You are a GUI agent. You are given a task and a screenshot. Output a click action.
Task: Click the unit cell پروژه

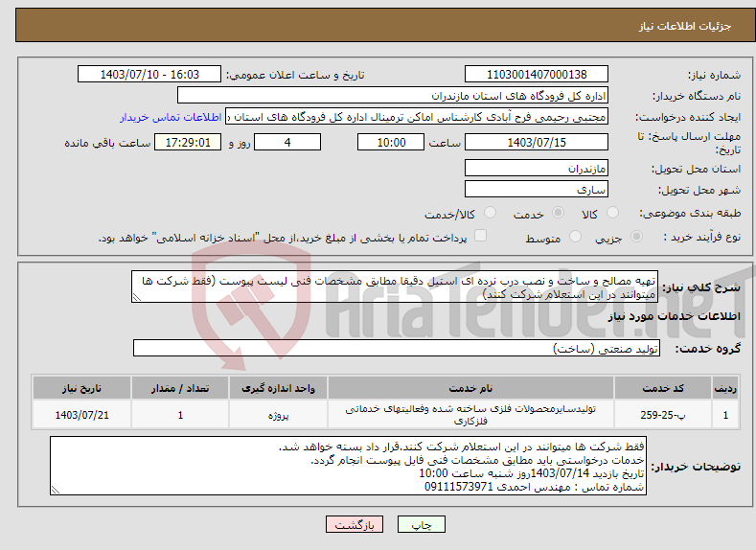tap(278, 415)
